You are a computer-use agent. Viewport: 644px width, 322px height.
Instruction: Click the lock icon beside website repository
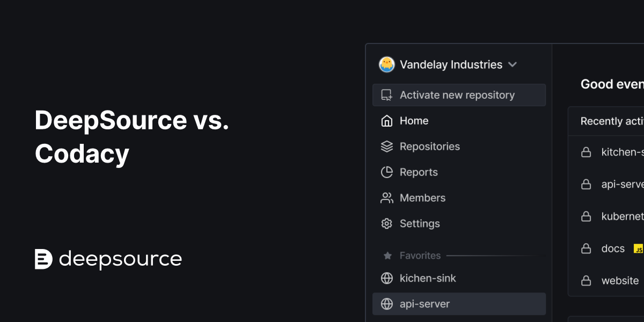pos(586,280)
